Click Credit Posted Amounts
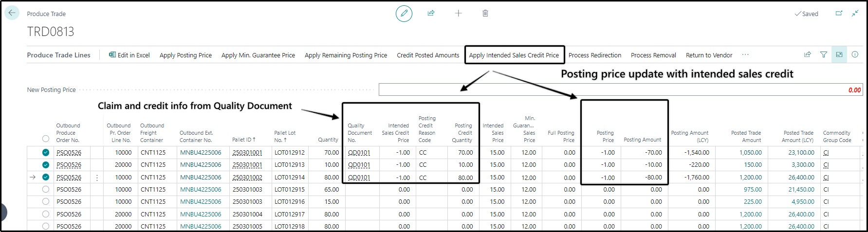Viewport: 868px width, 232px height. [x=428, y=55]
